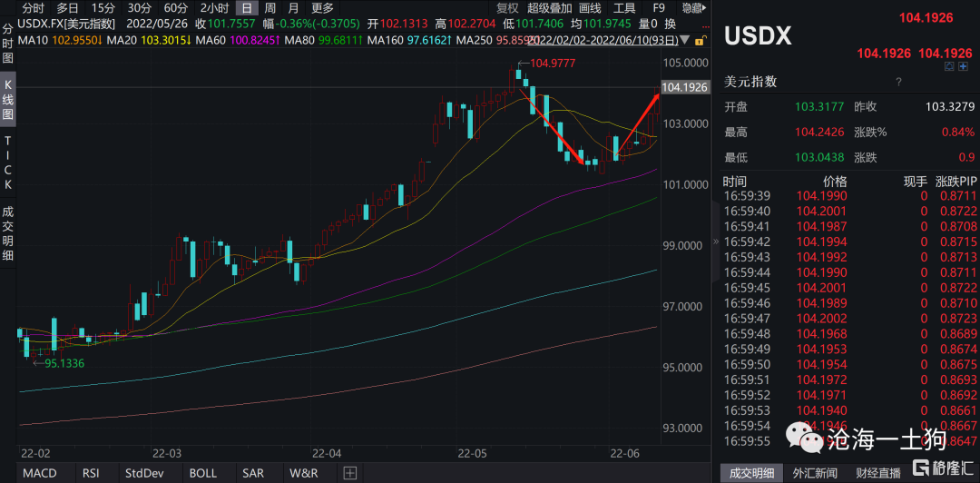This screenshot has height=483, width=980.
Task: Click the question mark help icon
Action: click(x=898, y=82)
